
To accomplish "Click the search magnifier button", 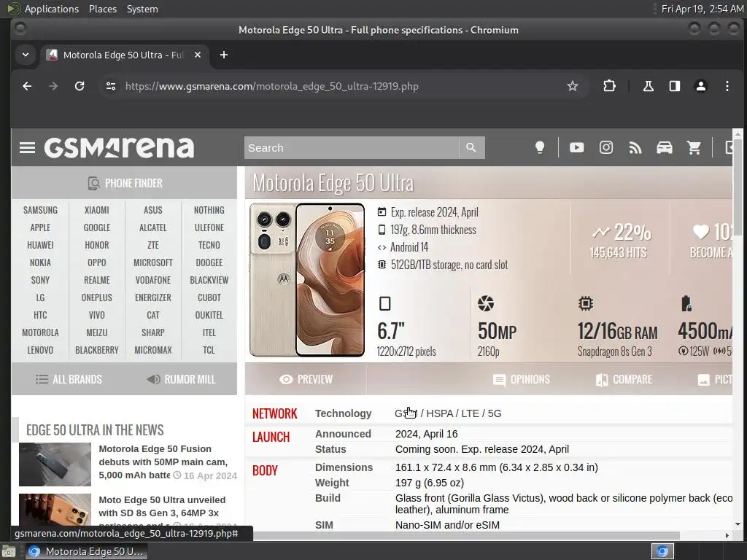I will coord(471,147).
